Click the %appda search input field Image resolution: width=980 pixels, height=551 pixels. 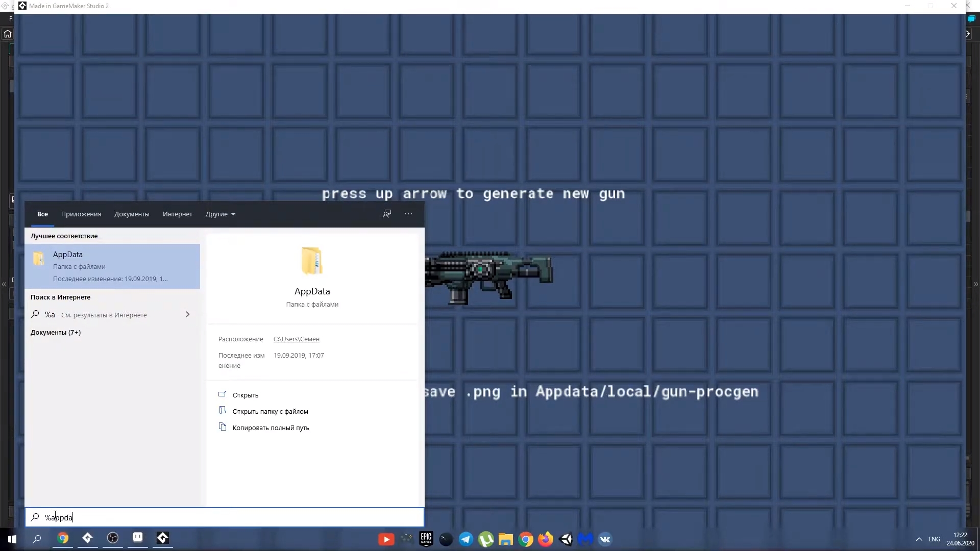[x=225, y=517]
